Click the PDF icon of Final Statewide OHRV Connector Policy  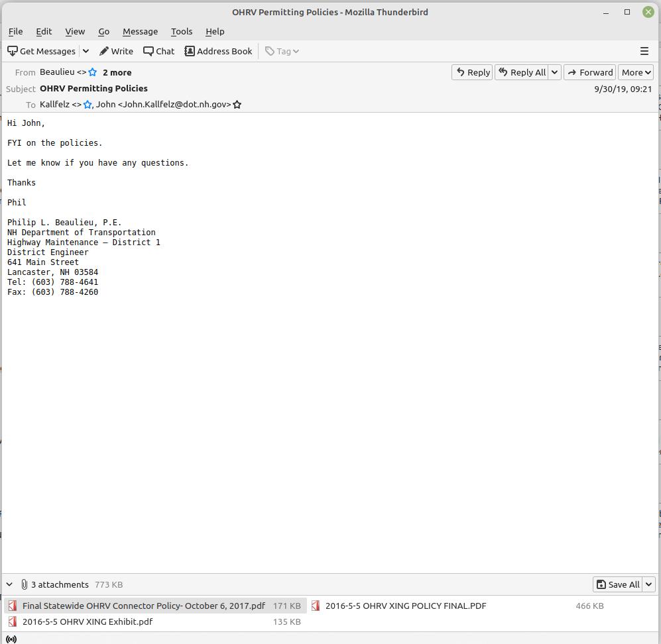[x=13, y=606]
